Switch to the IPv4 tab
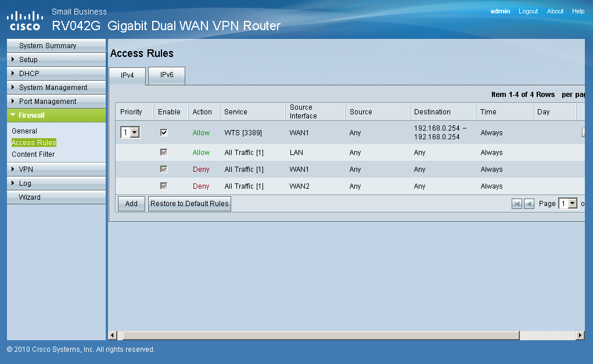 (x=127, y=75)
